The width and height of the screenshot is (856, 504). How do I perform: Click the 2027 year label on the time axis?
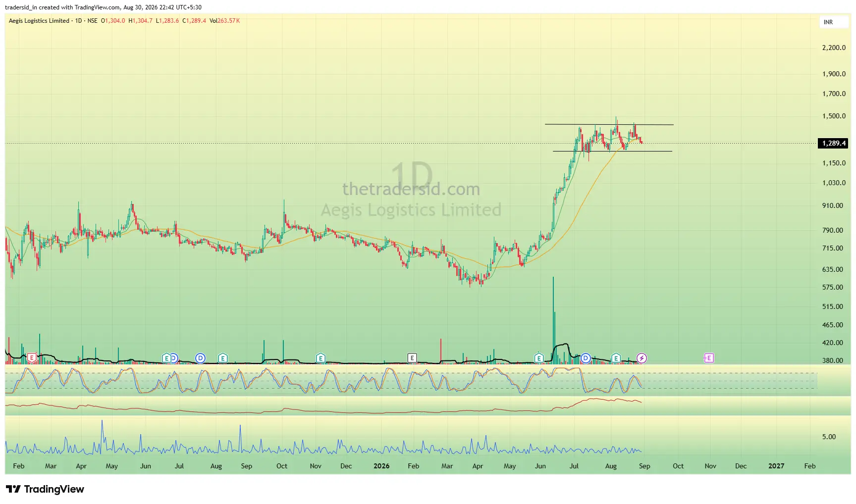pyautogui.click(x=776, y=466)
